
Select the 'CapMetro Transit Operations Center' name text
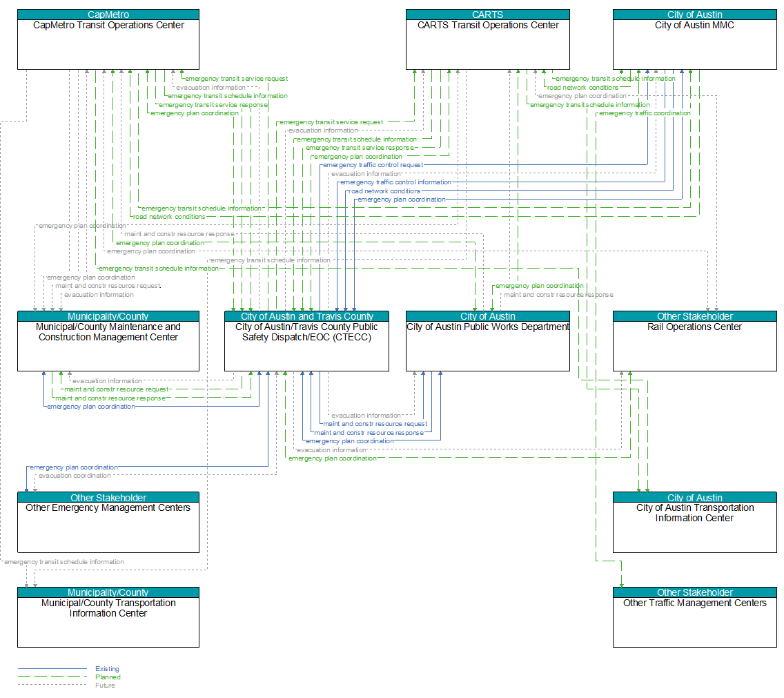tap(108, 25)
